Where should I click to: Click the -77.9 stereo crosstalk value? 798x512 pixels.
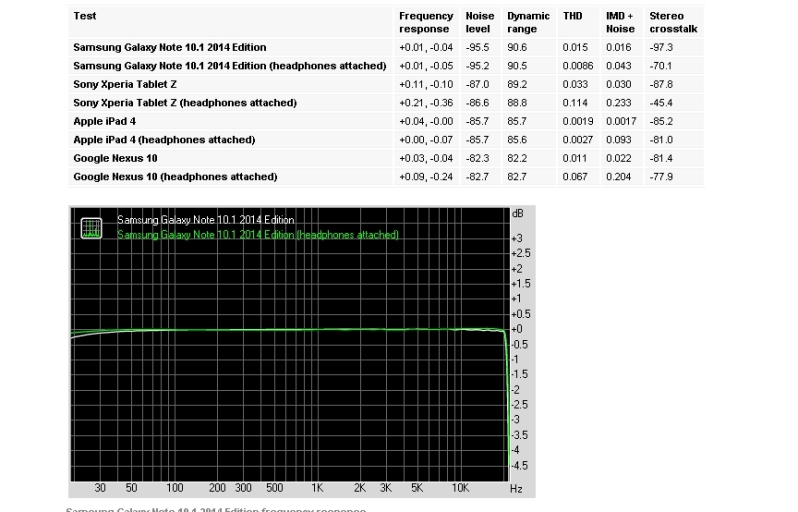(661, 177)
